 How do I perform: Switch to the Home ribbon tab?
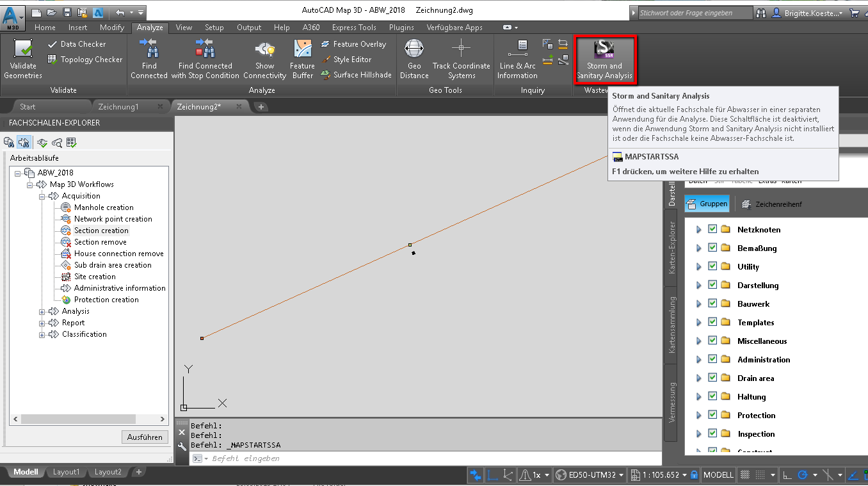click(45, 28)
